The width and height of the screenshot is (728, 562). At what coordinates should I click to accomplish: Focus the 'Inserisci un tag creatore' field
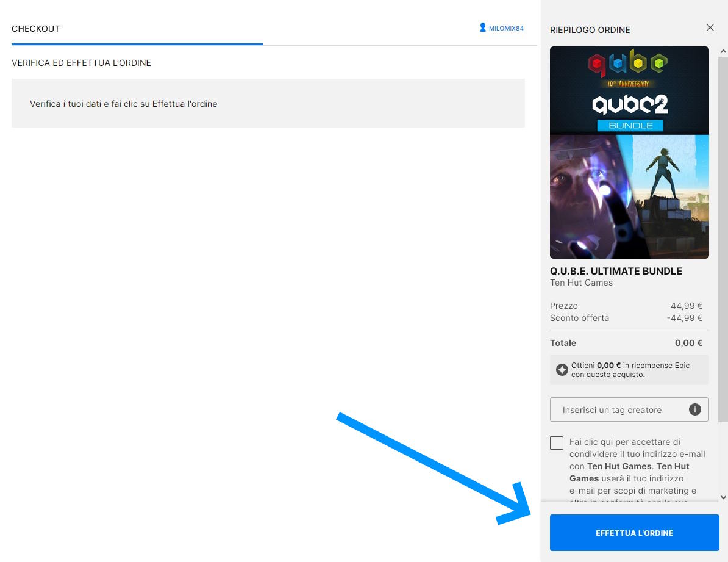(x=616, y=410)
